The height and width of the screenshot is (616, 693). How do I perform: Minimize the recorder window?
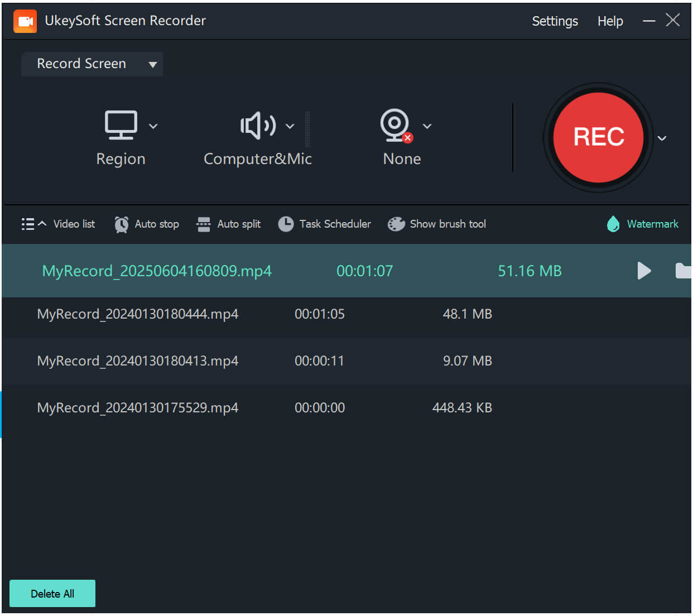click(x=648, y=21)
